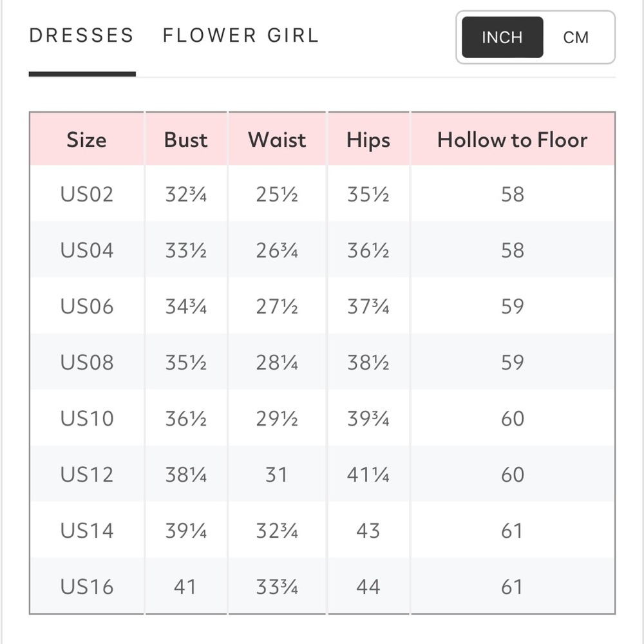This screenshot has width=644, height=644.
Task: Select the US08 size row
Action: pyautogui.click(x=323, y=362)
